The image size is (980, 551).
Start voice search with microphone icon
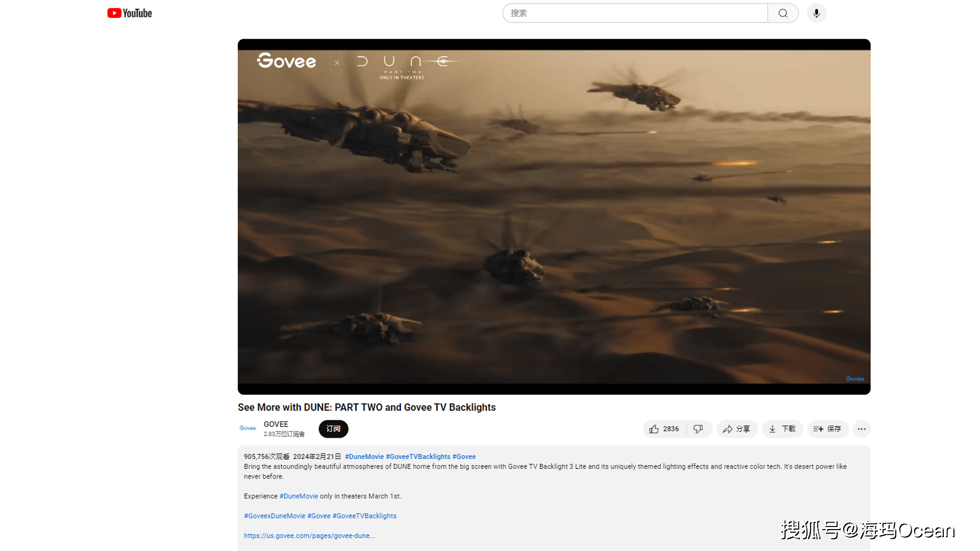click(817, 13)
